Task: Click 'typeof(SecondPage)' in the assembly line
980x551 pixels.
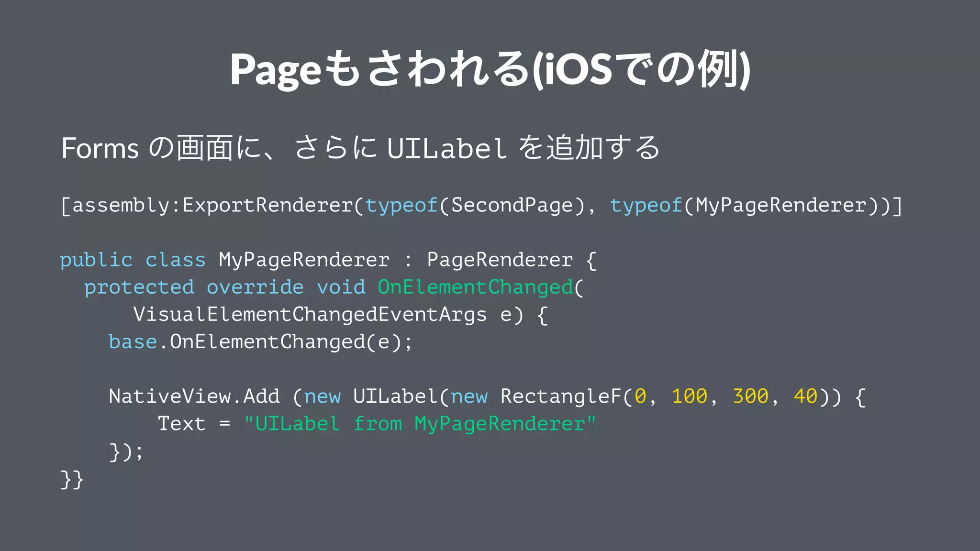Action: point(476,206)
